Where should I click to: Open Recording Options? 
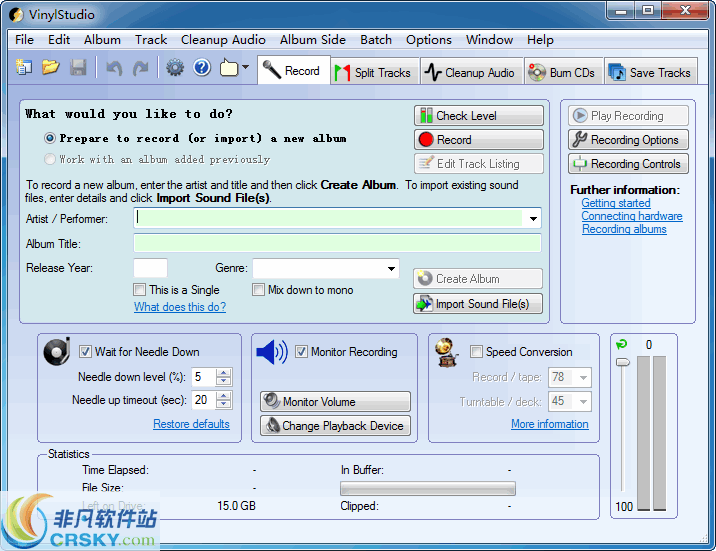tap(628, 140)
